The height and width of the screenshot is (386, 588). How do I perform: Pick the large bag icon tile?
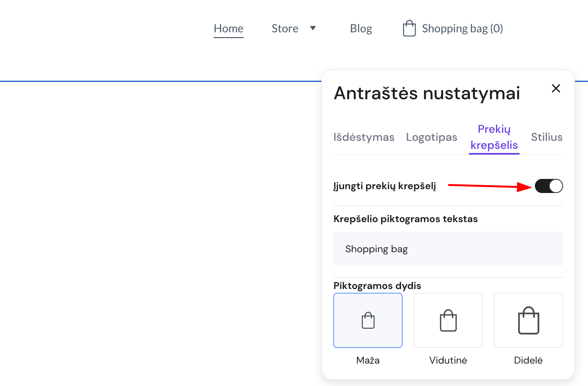coord(528,320)
